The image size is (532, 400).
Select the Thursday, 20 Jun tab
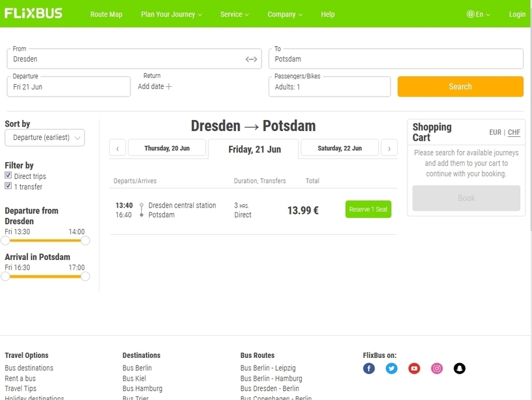167,148
